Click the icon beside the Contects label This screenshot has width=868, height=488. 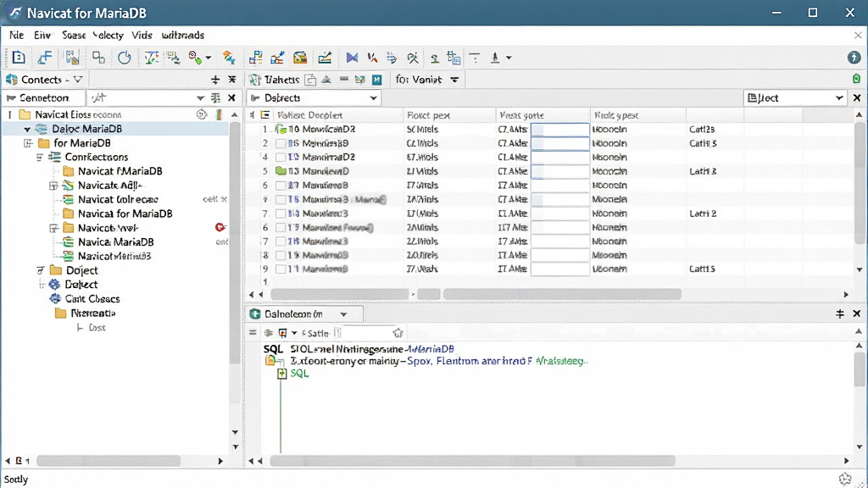point(12,79)
